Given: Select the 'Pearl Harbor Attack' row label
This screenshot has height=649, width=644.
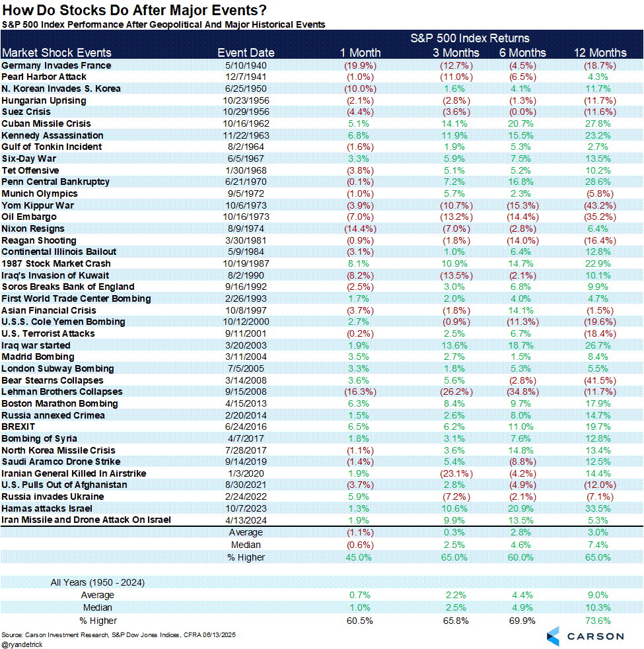Looking at the screenshot, I should coord(44,77).
